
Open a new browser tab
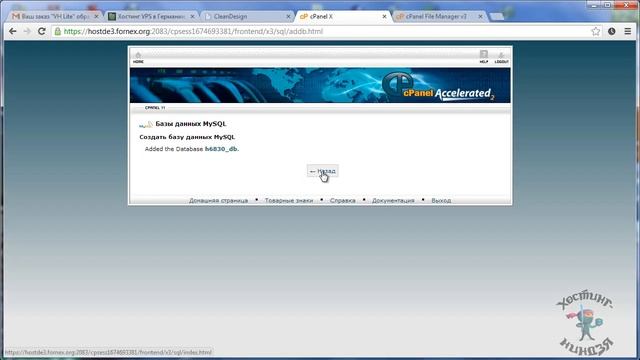[x=496, y=17]
